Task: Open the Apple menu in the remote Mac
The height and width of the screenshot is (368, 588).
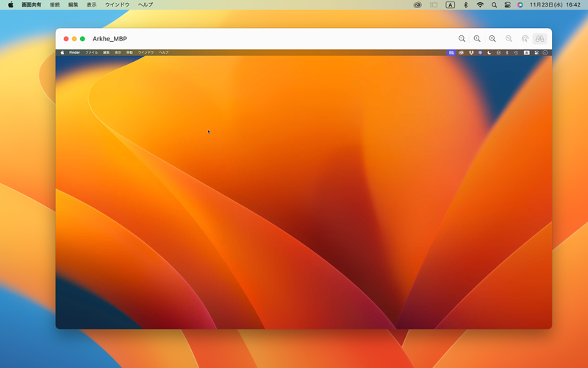Action: pos(62,52)
